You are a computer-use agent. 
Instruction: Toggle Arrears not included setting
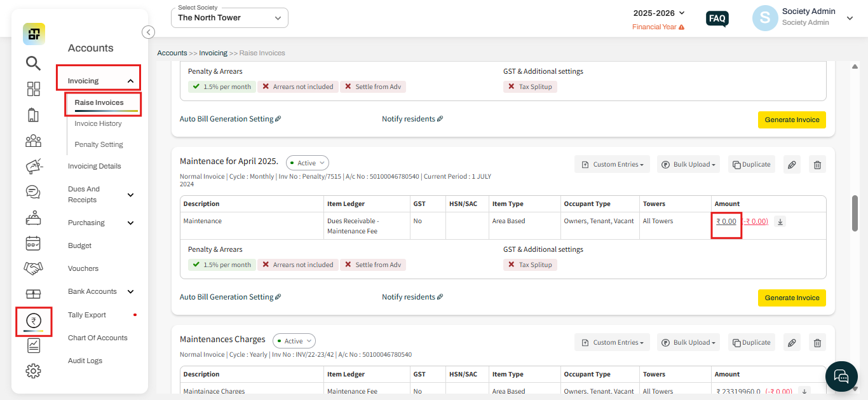pos(297,265)
